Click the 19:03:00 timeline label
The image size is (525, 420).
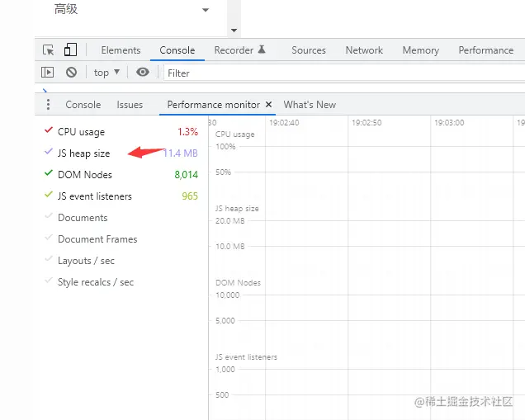coord(449,122)
